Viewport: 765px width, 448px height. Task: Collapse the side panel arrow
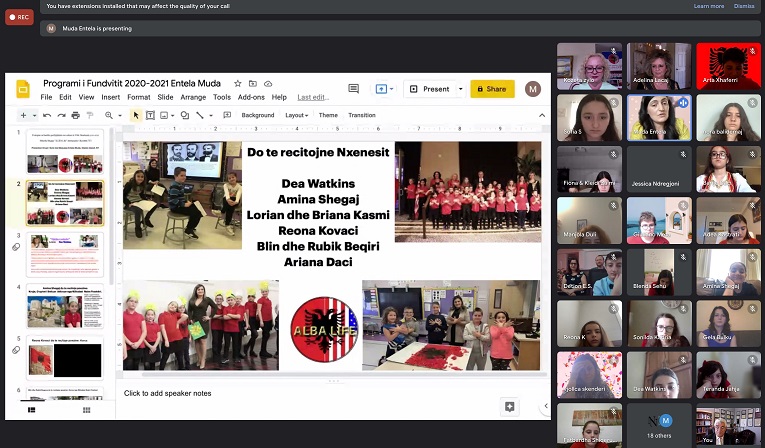click(545, 406)
